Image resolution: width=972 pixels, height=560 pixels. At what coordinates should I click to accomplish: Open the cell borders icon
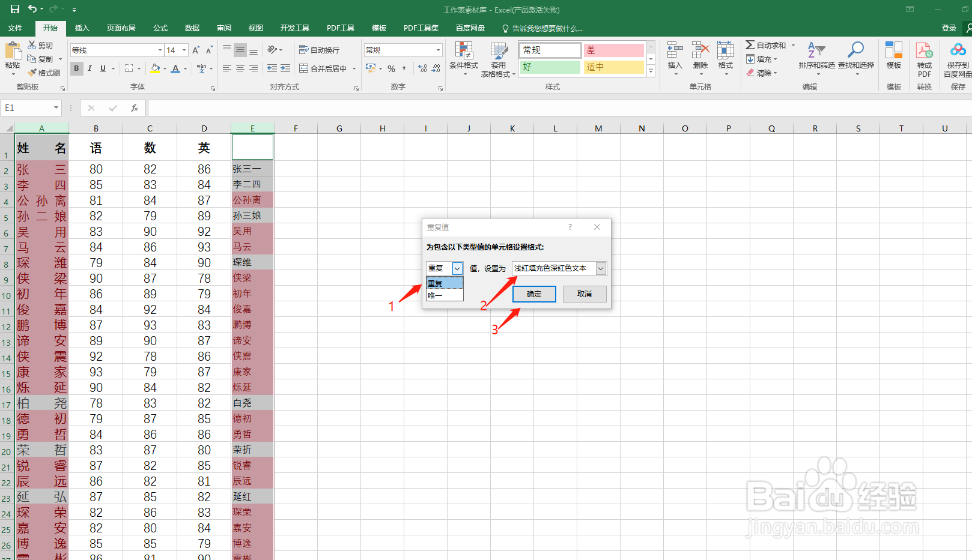coord(129,68)
